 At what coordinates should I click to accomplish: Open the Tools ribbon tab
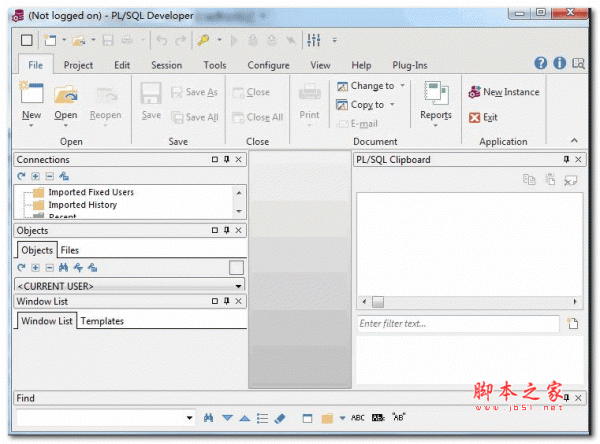(215, 65)
